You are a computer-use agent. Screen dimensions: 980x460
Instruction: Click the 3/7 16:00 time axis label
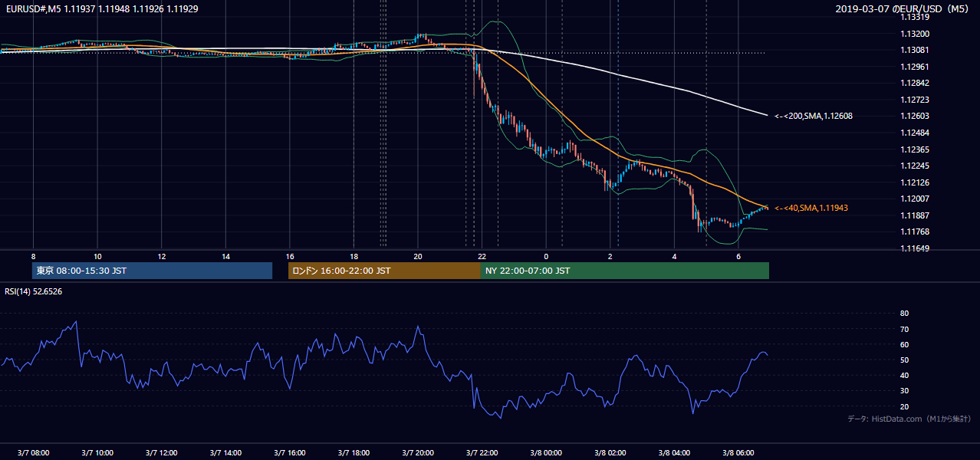pos(289,452)
